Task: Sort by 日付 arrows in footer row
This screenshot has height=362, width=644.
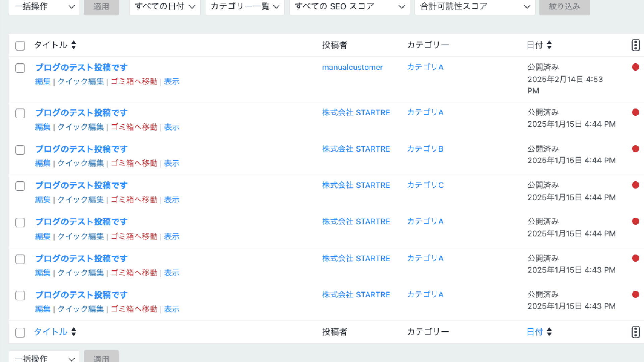Action: [549, 332]
